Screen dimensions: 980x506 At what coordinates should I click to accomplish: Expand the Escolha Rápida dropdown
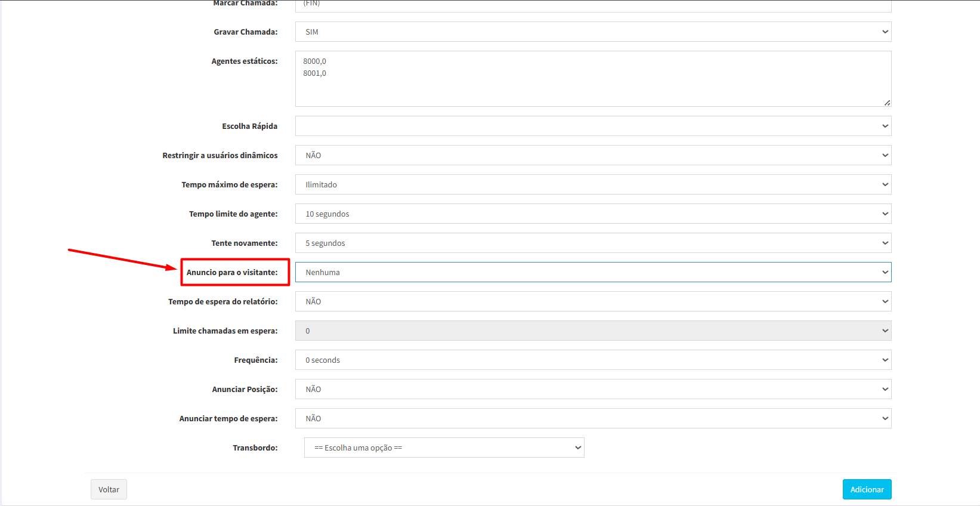[x=593, y=126]
